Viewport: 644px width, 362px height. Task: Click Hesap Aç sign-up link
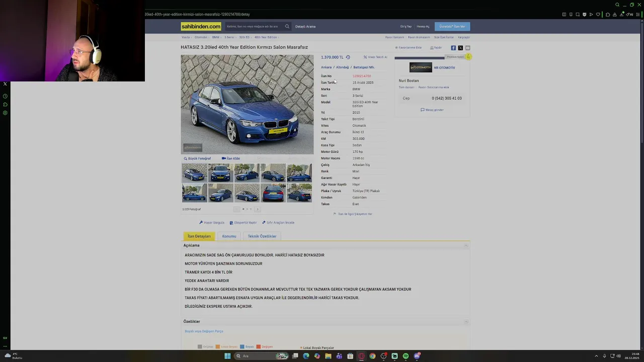click(x=423, y=27)
